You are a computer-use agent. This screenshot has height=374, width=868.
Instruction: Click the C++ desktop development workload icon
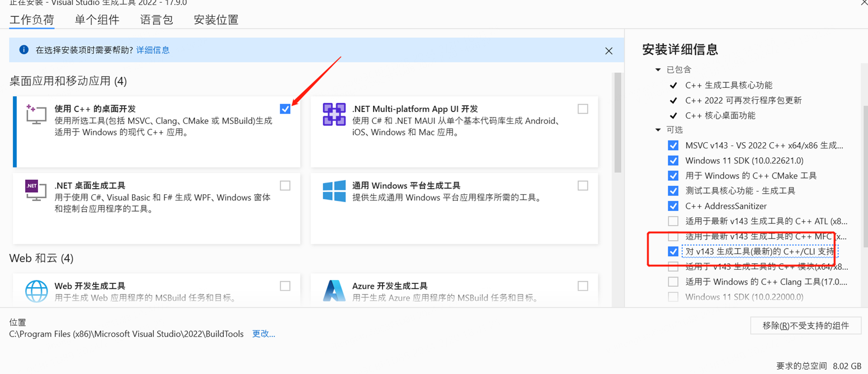(x=36, y=114)
